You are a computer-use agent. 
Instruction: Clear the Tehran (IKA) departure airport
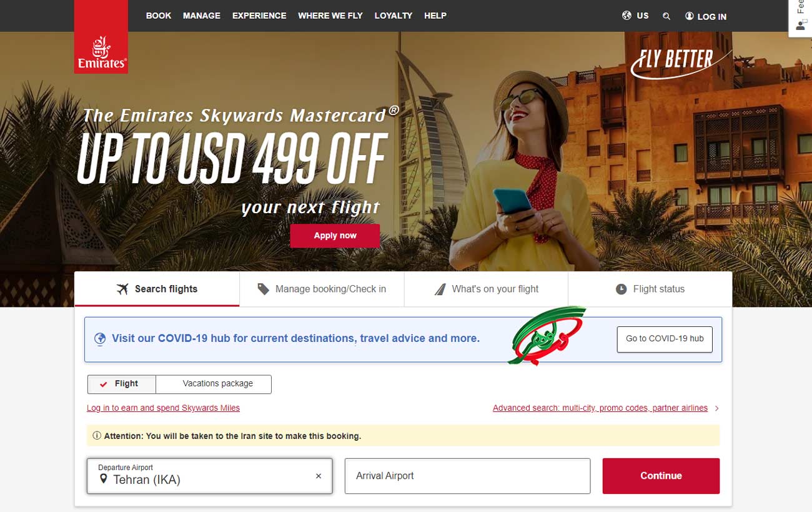319,476
